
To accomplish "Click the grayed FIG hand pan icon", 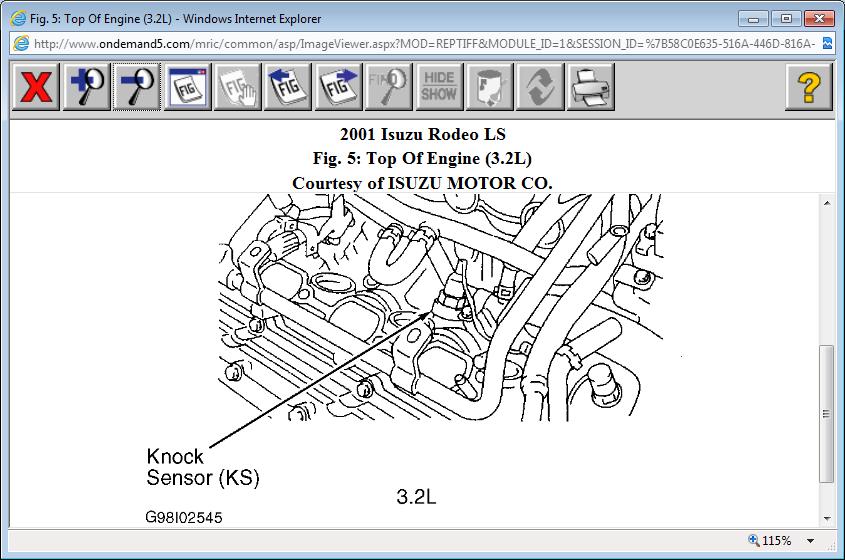I will click(x=238, y=87).
